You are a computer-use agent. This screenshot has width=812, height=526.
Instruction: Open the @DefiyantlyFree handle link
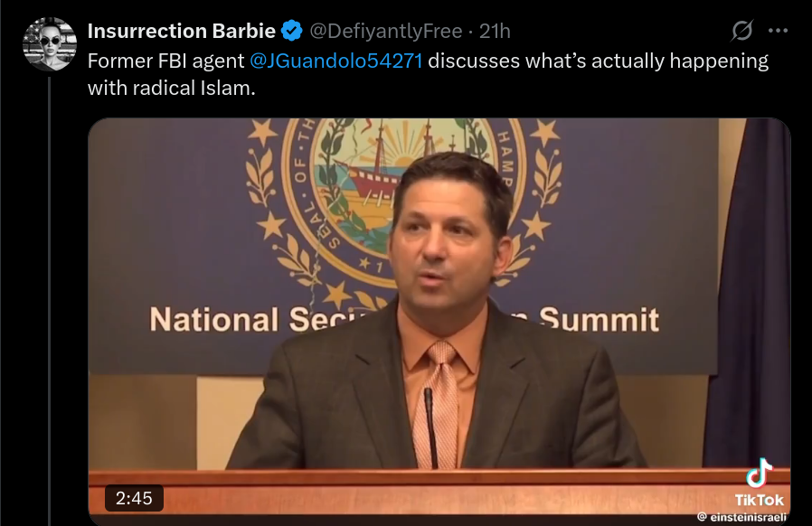click(386, 31)
